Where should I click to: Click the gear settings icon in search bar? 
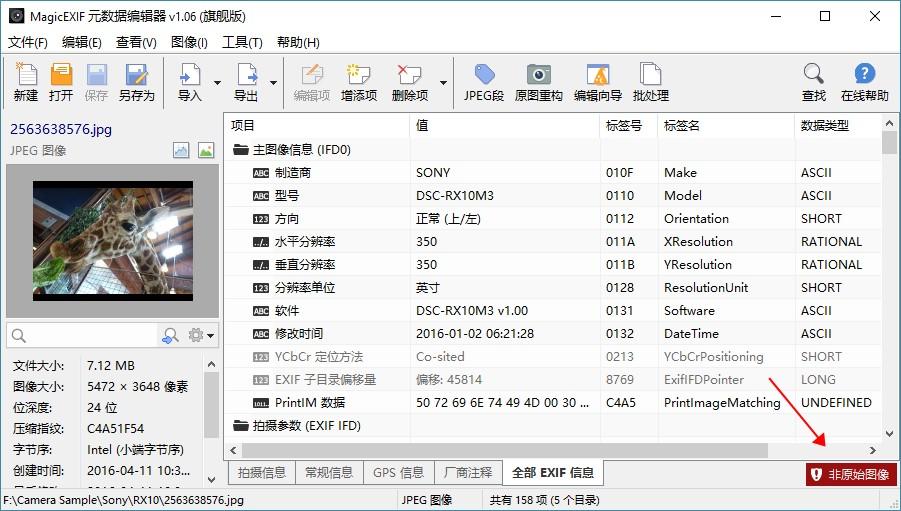[x=196, y=335]
